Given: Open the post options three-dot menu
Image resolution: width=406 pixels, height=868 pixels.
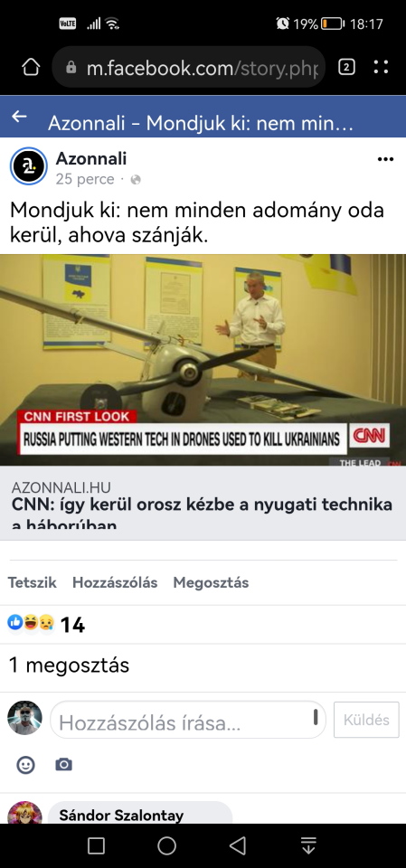Looking at the screenshot, I should coord(385,159).
